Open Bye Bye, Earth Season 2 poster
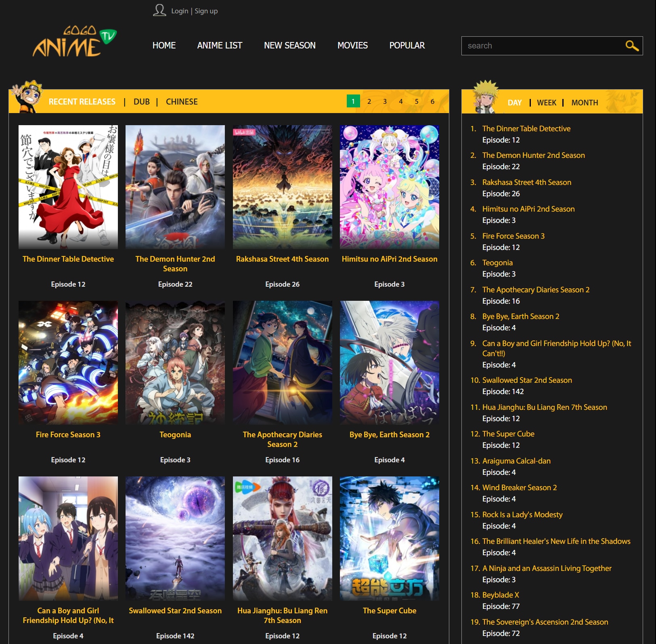This screenshot has height=644, width=656. (390, 363)
